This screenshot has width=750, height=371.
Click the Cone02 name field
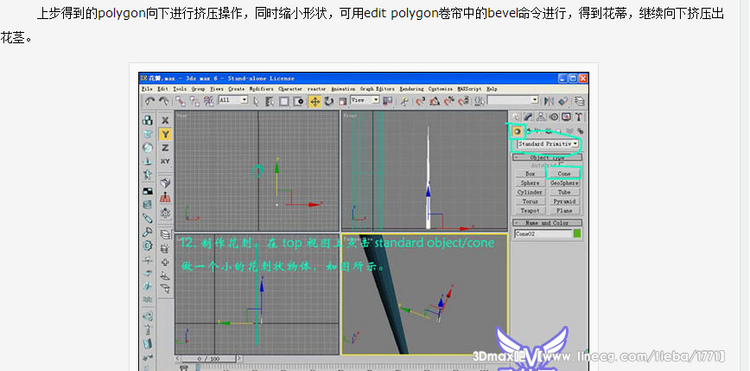tap(543, 234)
